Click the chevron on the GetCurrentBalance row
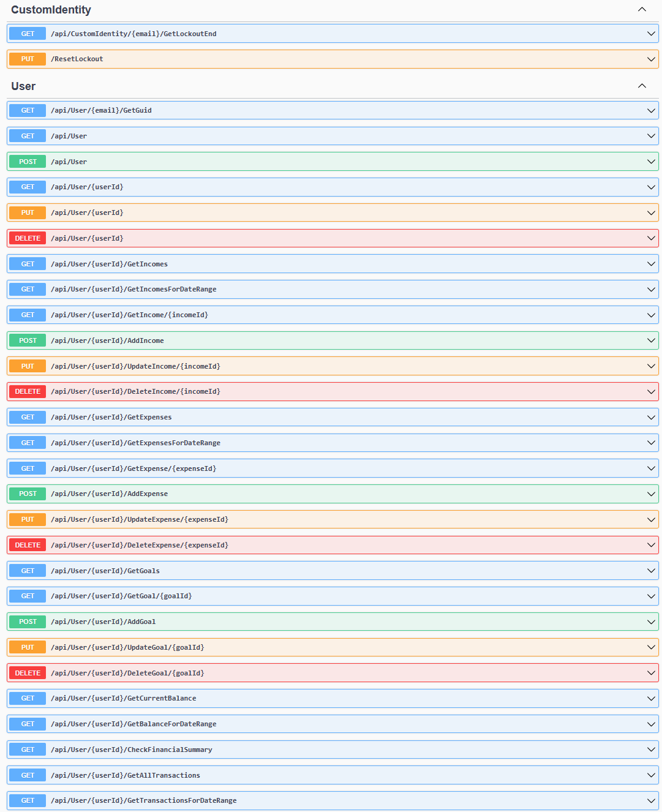662x812 pixels. tap(651, 698)
